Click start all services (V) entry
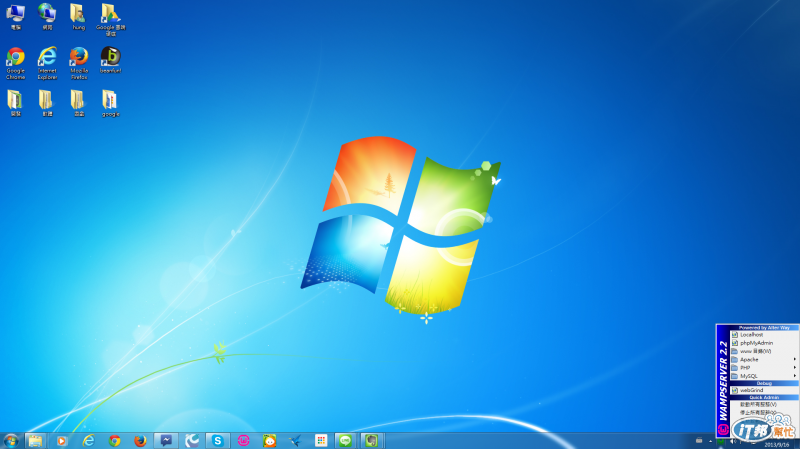This screenshot has height=449, width=800. tap(764, 404)
